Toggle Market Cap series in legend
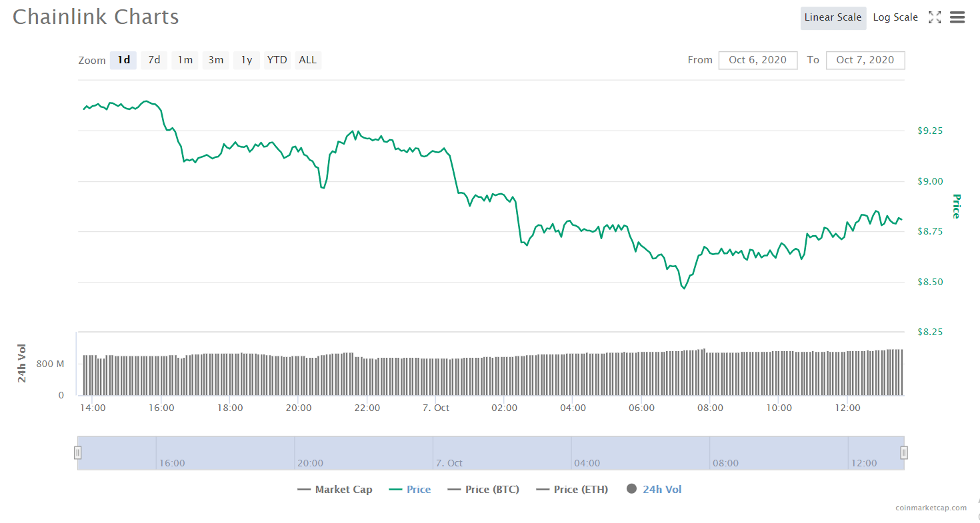Screen dimensions: 980x523 click(335, 490)
